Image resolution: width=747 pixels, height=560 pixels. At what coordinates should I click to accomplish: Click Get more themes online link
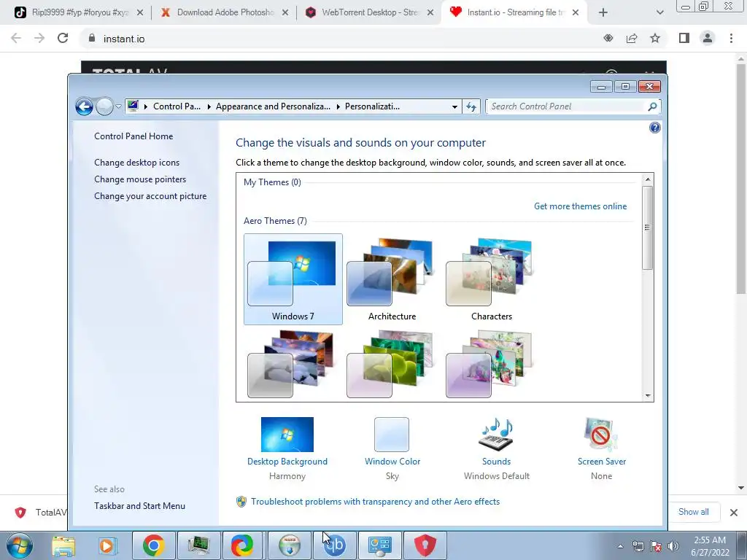[x=580, y=206]
